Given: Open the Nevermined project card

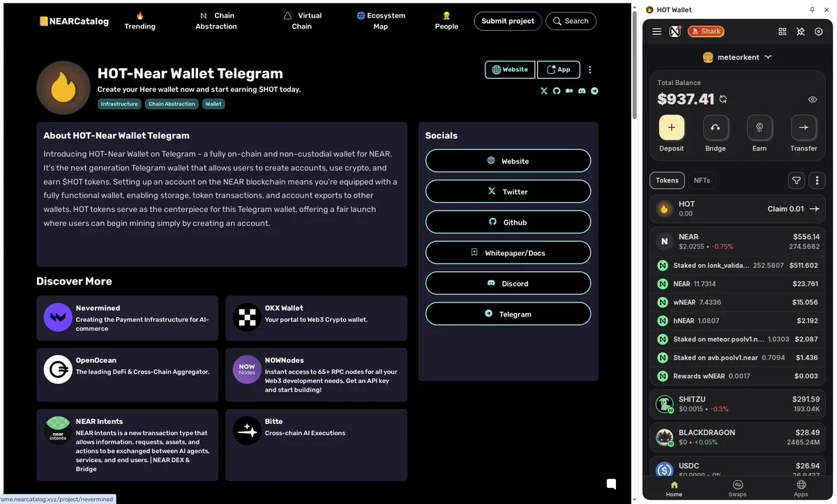Looking at the screenshot, I should click(127, 318).
